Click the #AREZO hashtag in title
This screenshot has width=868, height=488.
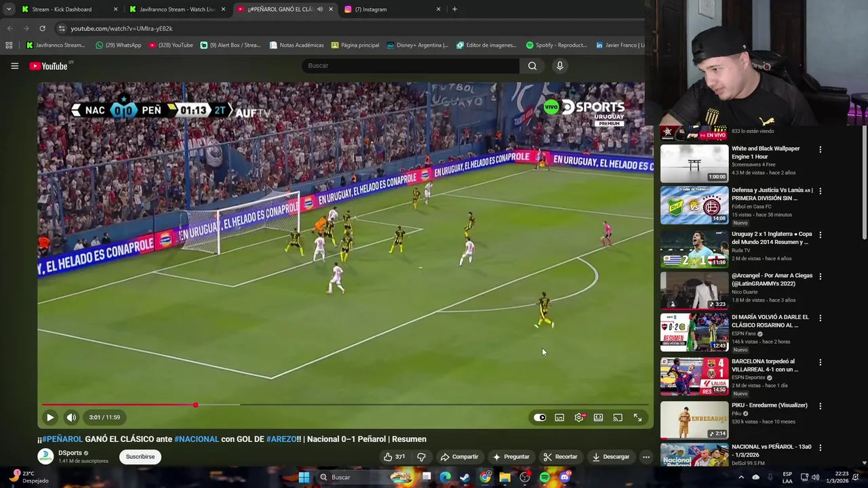[281, 439]
